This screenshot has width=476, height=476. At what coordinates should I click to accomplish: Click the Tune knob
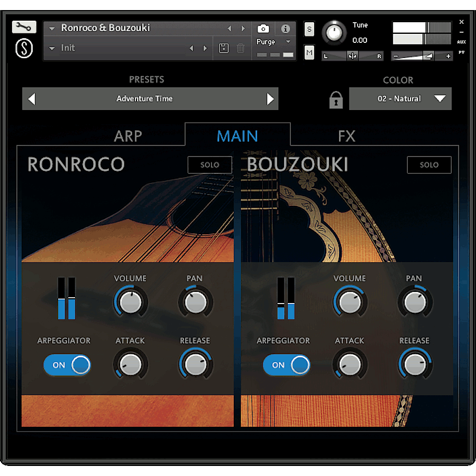tap(334, 33)
